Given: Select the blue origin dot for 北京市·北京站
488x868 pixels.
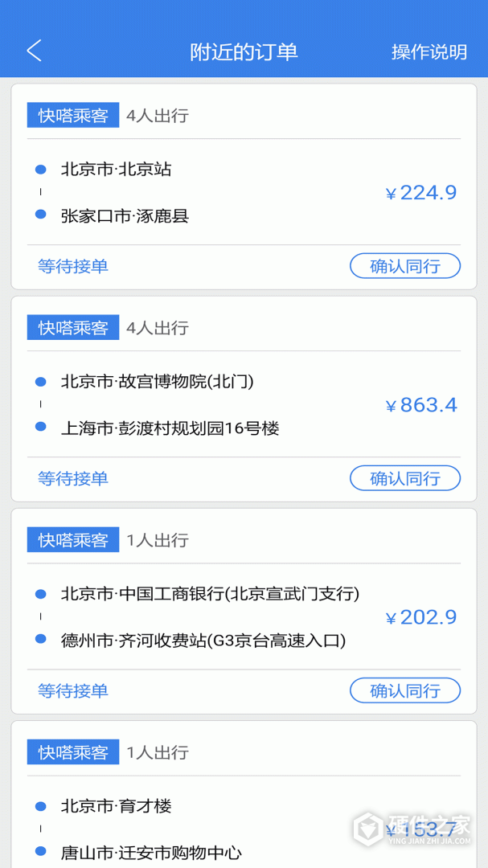Looking at the screenshot, I should click(39, 170).
